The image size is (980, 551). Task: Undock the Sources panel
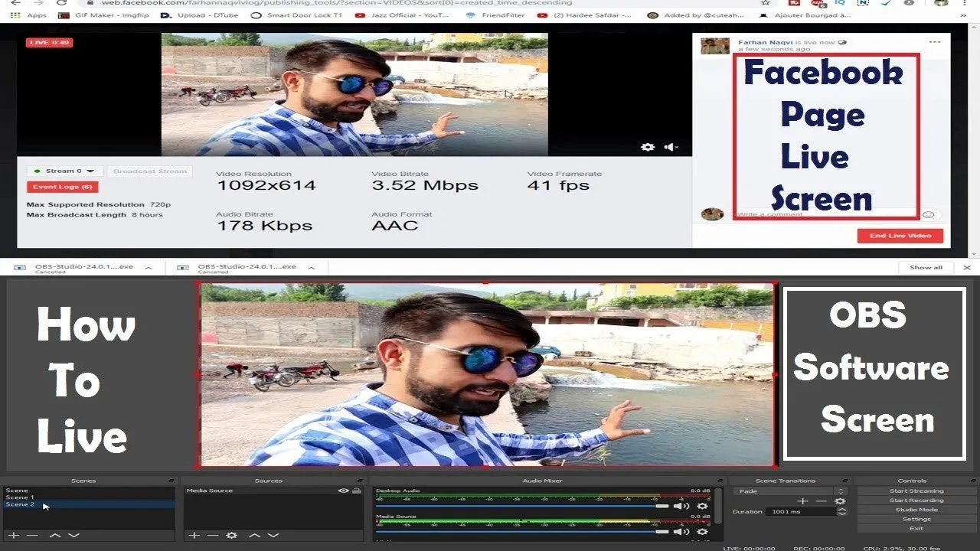pos(360,481)
